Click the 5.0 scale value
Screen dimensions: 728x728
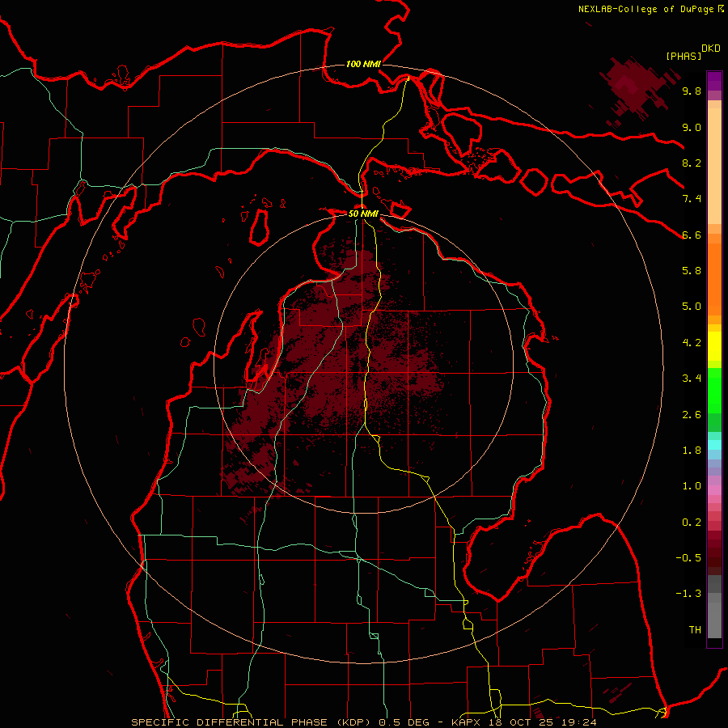point(692,307)
